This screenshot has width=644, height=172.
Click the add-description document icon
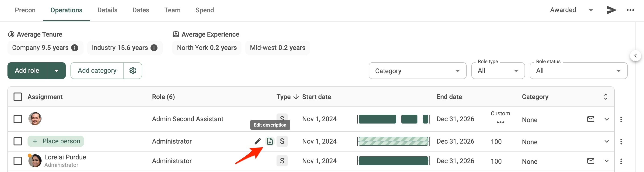tap(270, 141)
